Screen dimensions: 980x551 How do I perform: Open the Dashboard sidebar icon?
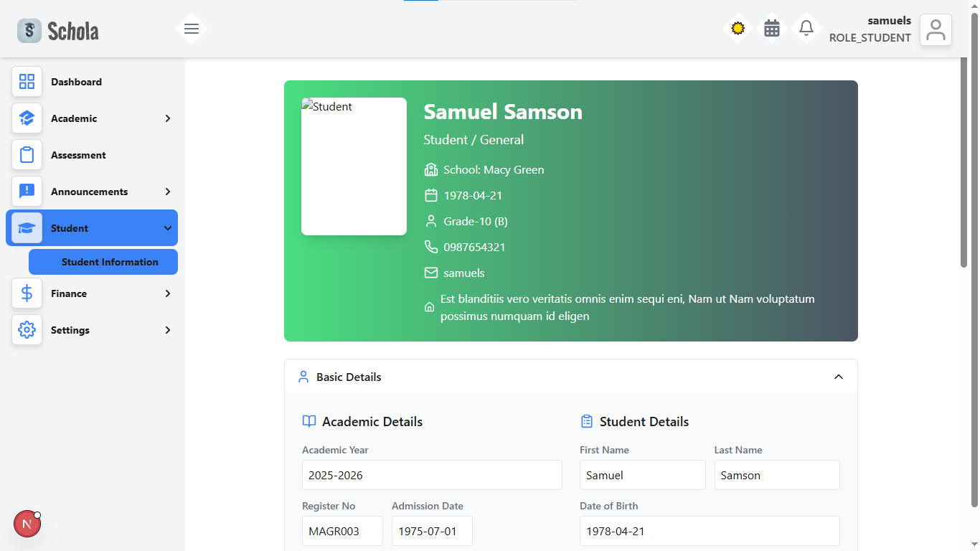tap(27, 82)
